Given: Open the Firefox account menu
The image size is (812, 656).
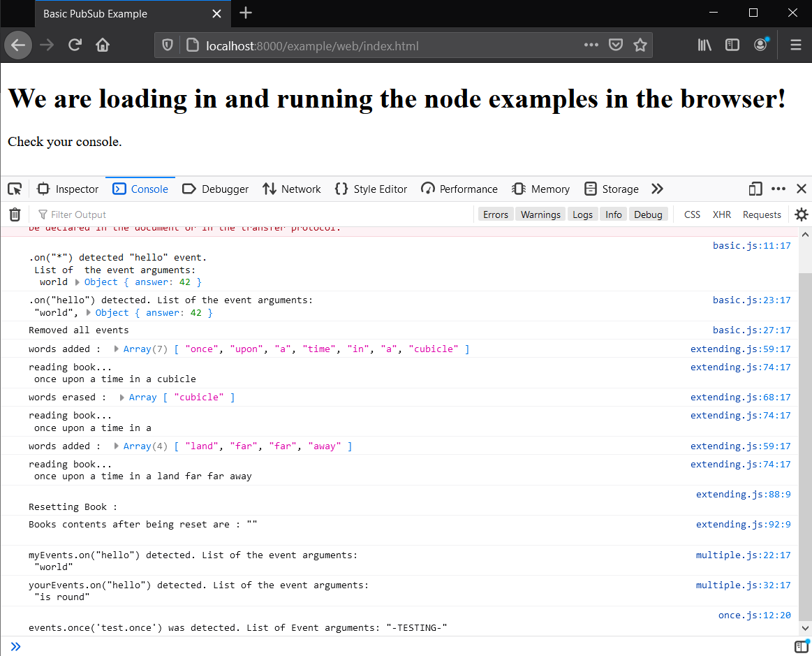Looking at the screenshot, I should (760, 45).
